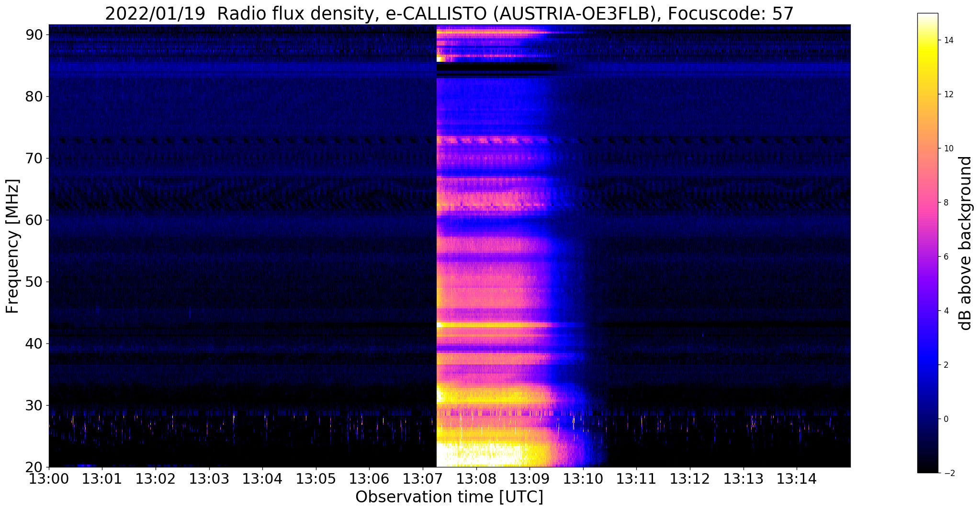Click the 'dB above background' colorbar label
Screen dimensions: 980x511
(x=966, y=243)
